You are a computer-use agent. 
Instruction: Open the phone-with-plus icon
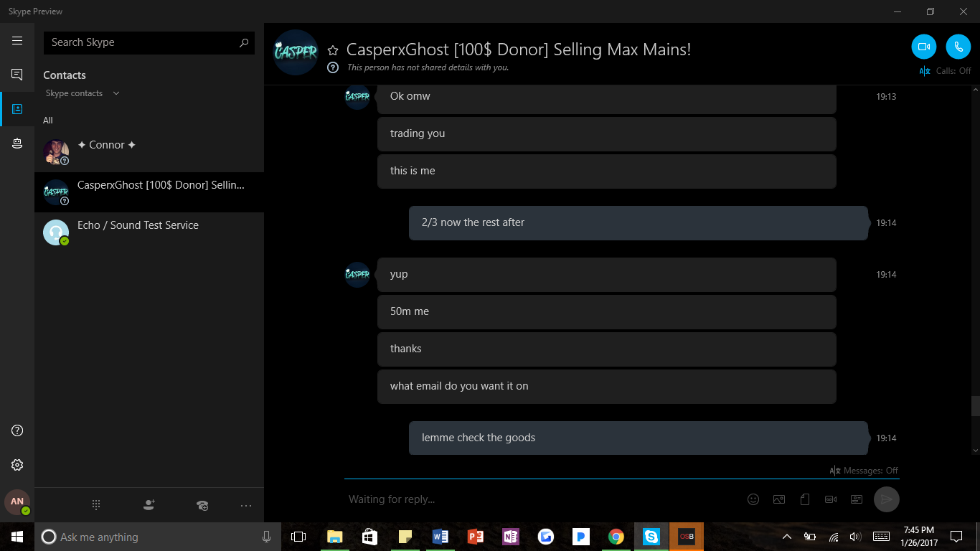(202, 505)
